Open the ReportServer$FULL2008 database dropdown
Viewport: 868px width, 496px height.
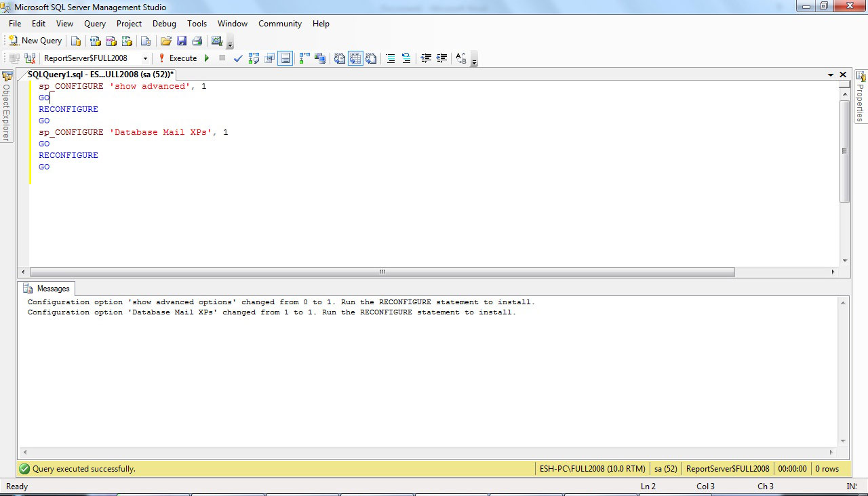click(145, 58)
